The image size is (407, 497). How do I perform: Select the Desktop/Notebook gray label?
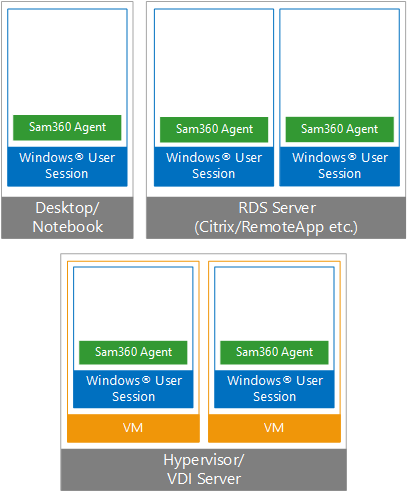[x=67, y=217]
